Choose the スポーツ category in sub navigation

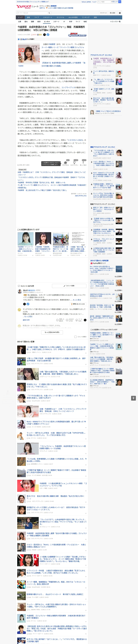(56, 22)
